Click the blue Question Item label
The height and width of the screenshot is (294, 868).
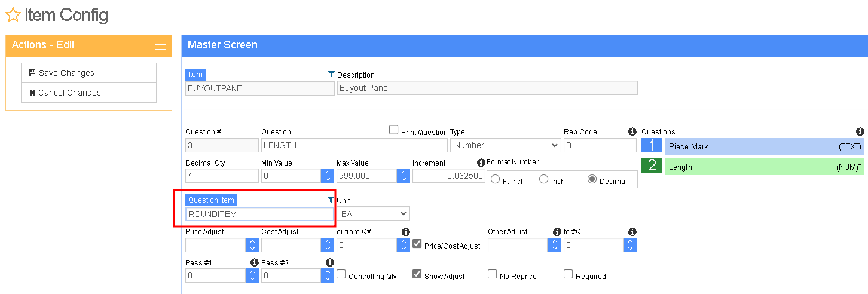[x=212, y=200]
